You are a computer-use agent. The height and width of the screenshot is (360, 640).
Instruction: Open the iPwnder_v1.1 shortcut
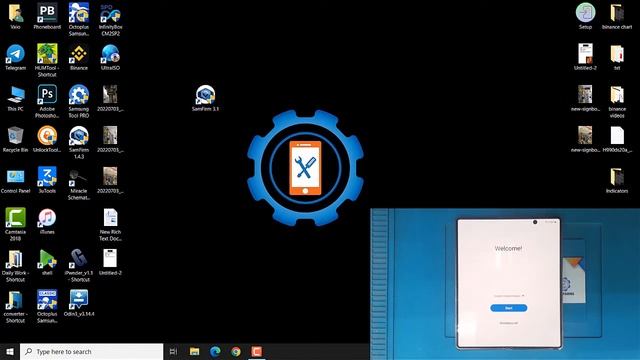[79, 265]
